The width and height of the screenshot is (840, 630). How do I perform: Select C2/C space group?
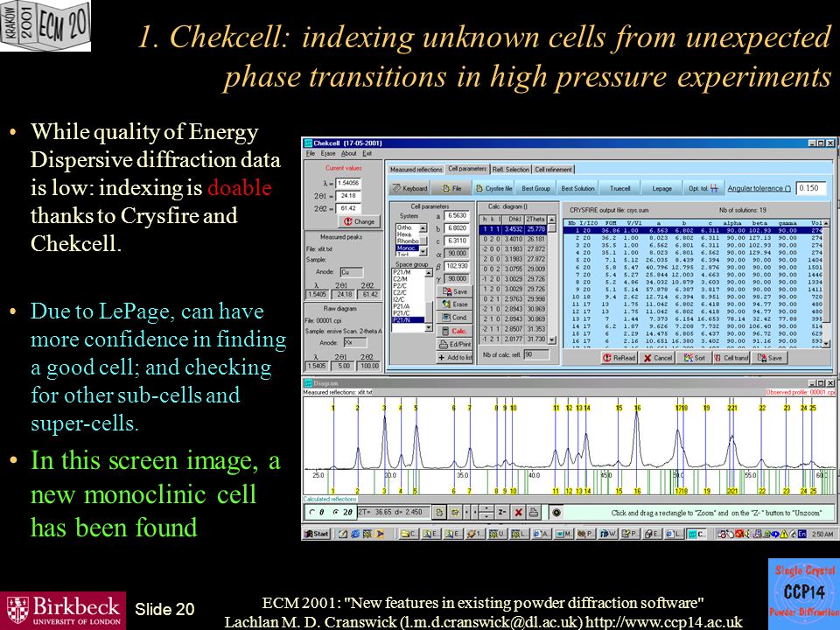coord(409,293)
